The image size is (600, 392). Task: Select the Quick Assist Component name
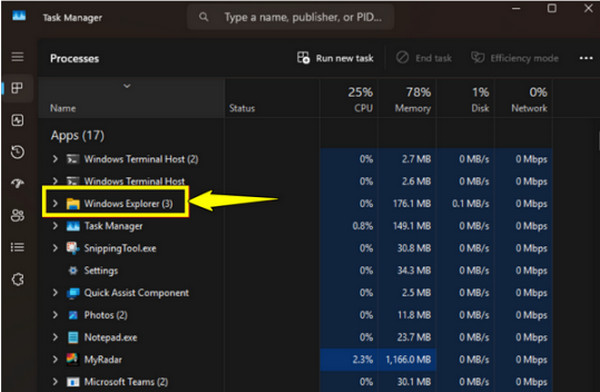pos(136,293)
